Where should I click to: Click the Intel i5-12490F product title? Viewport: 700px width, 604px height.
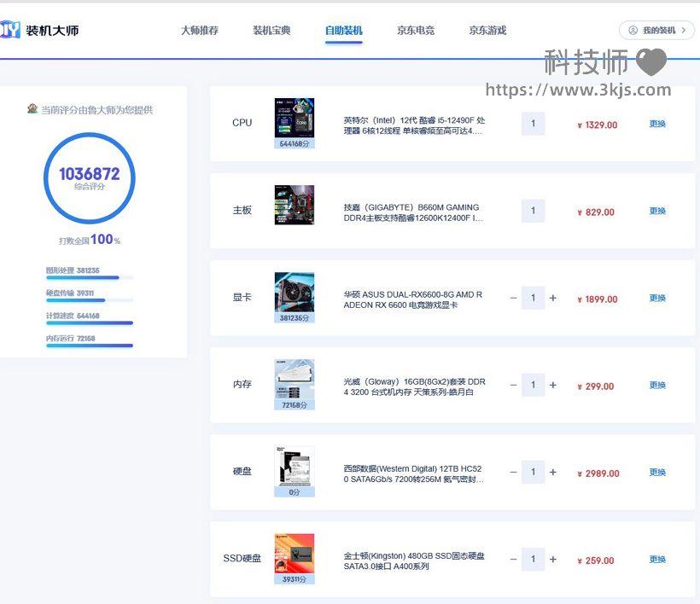click(x=414, y=125)
